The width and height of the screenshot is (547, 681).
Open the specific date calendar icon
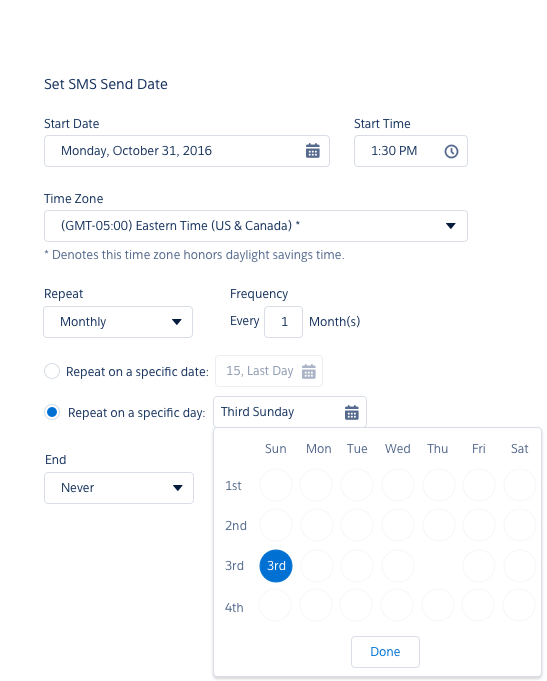click(x=308, y=371)
